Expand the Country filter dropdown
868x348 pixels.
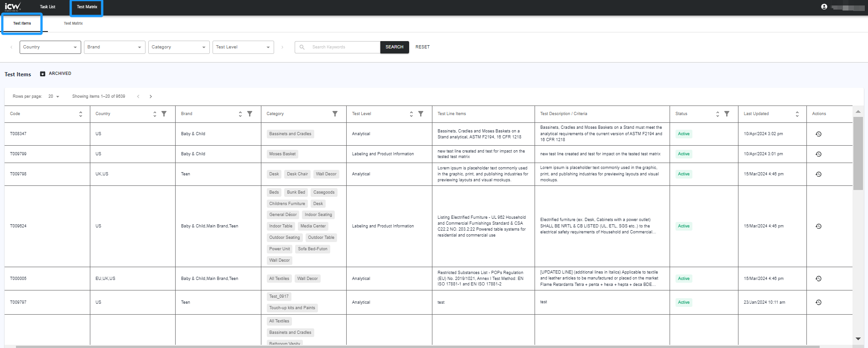tap(50, 47)
